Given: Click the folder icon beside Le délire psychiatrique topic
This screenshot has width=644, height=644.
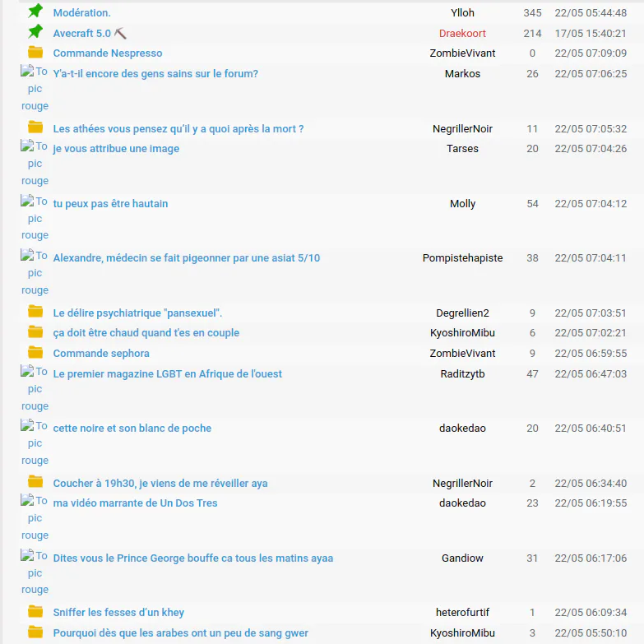Looking at the screenshot, I should [x=35, y=312].
